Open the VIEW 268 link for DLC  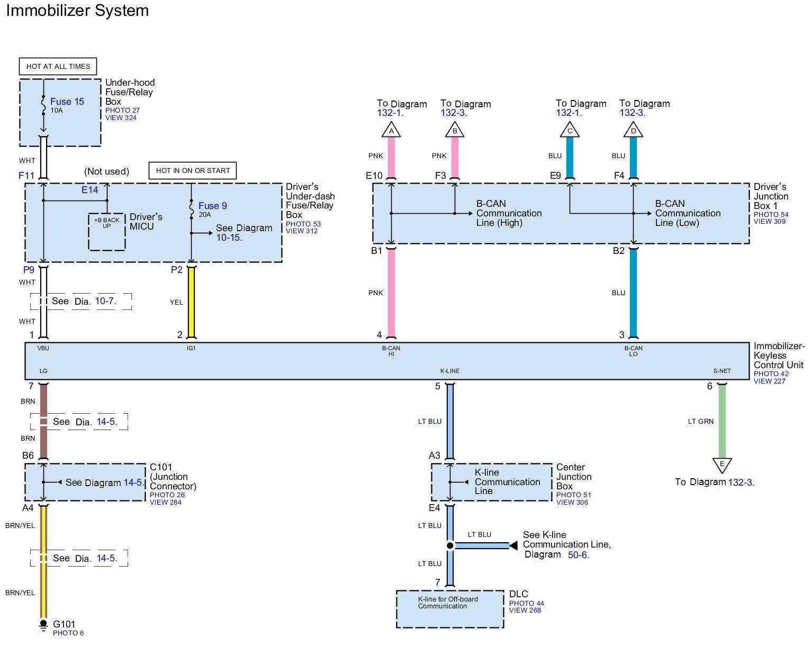[525, 610]
